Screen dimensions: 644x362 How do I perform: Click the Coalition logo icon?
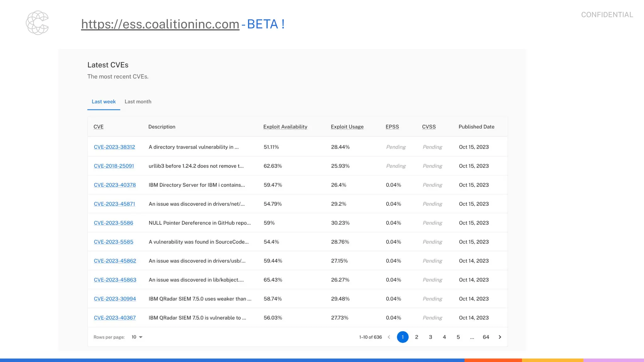(x=37, y=23)
